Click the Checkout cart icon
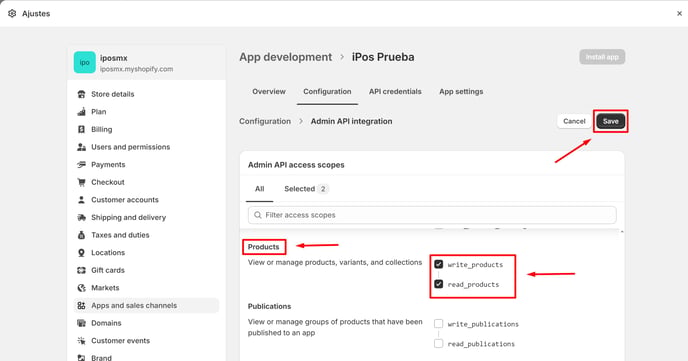 (x=81, y=182)
